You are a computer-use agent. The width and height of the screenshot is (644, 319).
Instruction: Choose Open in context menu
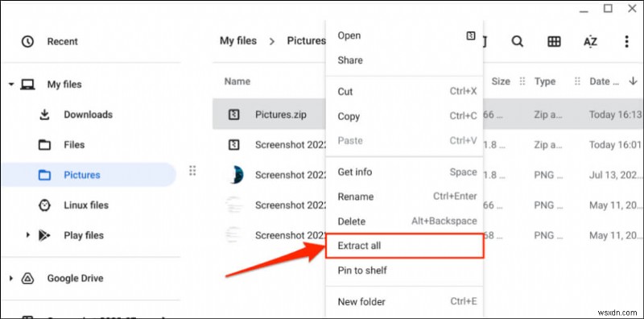[x=349, y=35]
